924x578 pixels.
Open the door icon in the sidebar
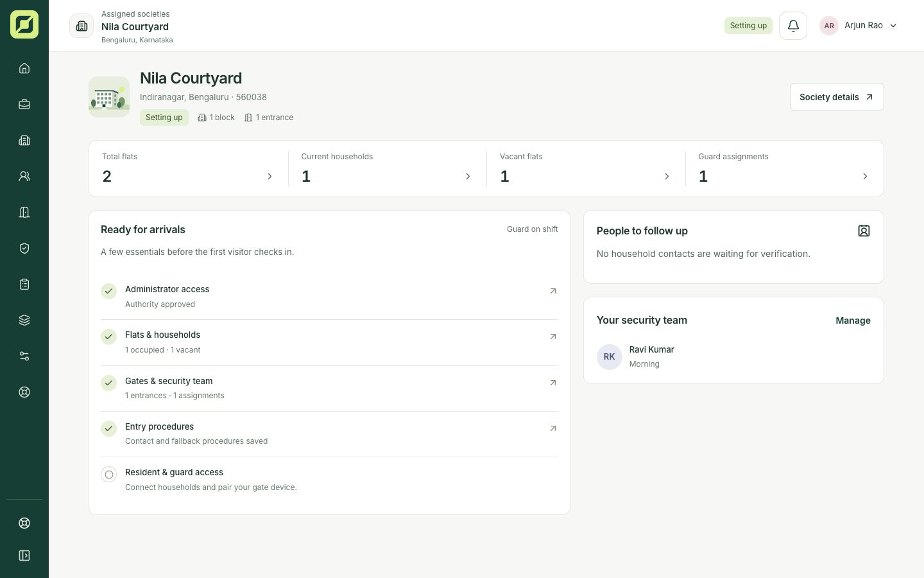click(24, 212)
